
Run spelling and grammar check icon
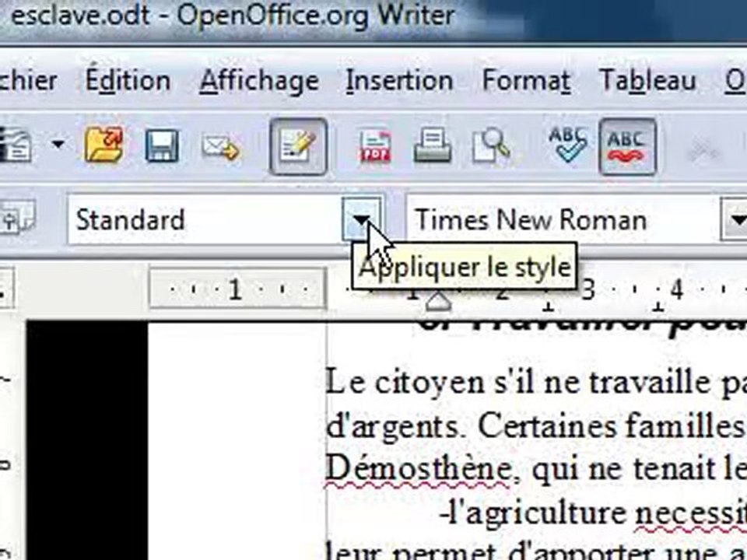567,145
